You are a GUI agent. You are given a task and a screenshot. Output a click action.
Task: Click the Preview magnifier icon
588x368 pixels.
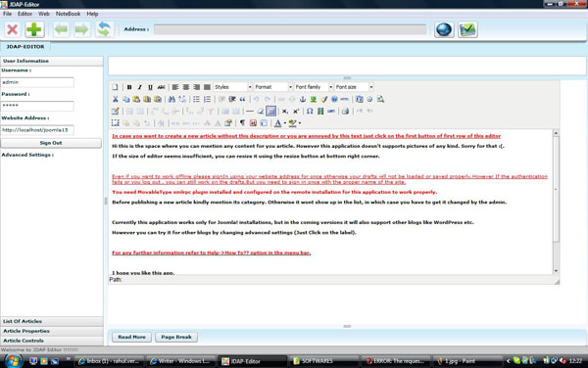380,99
